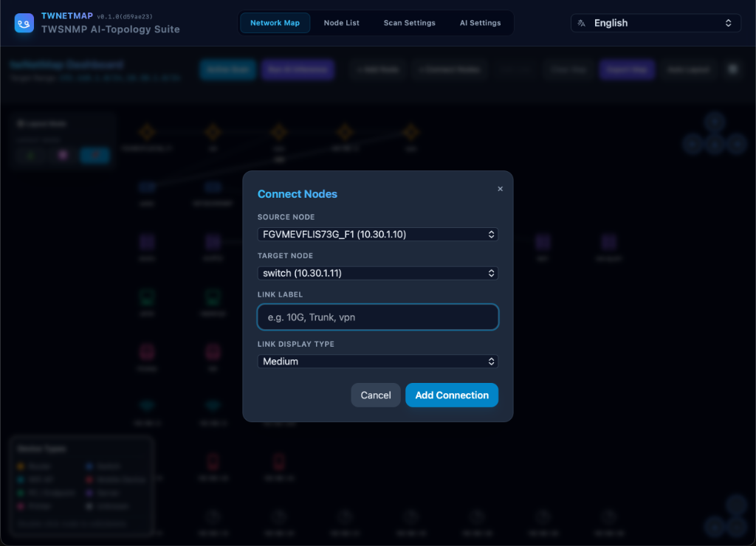Click the translate icon beside English

582,23
